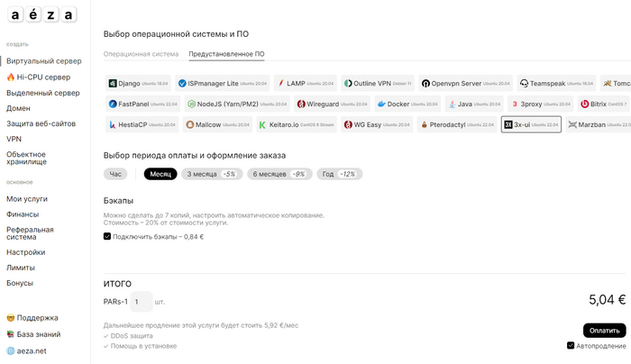
Task: Choose the Teamspeak headset icon
Action: [x=524, y=83]
